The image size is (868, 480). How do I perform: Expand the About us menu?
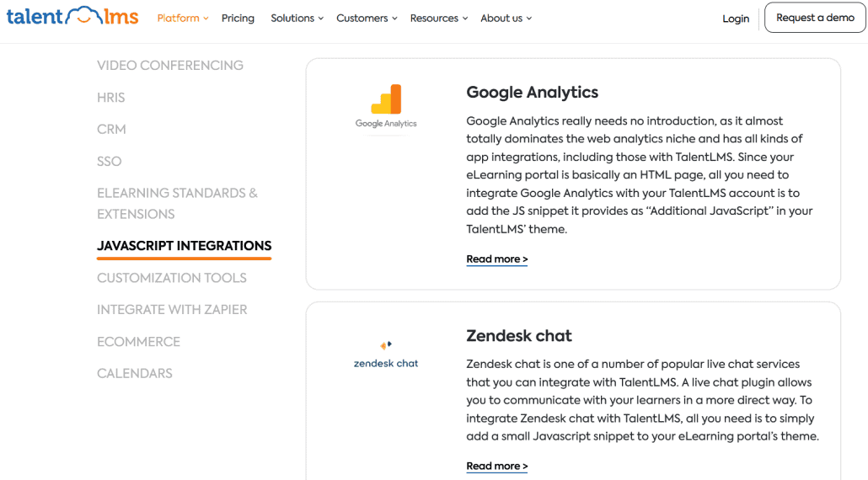506,18
